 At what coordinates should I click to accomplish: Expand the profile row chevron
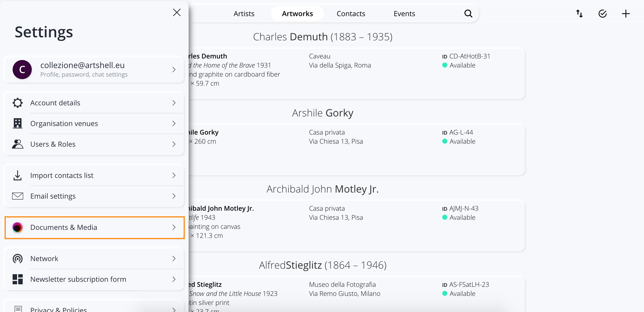(x=174, y=70)
